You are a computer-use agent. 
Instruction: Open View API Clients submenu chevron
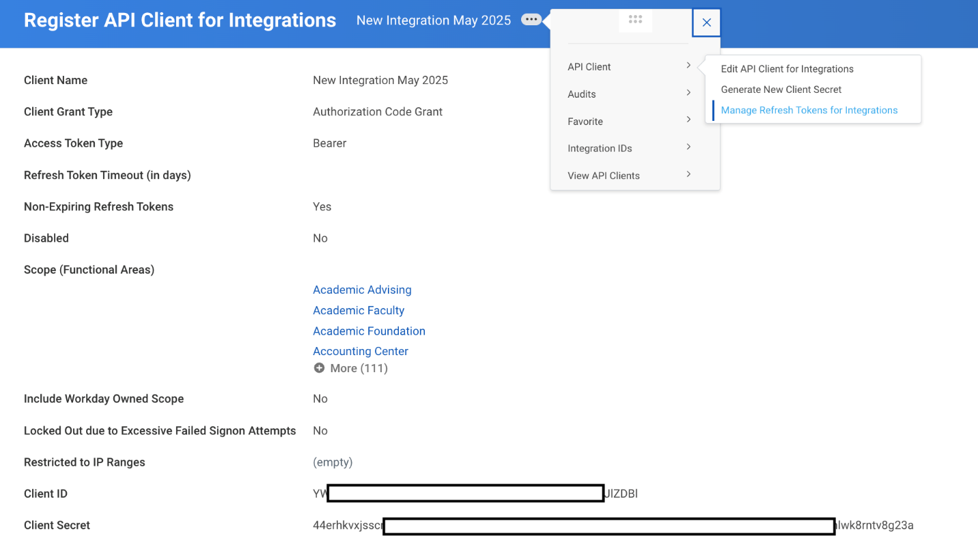click(x=688, y=174)
